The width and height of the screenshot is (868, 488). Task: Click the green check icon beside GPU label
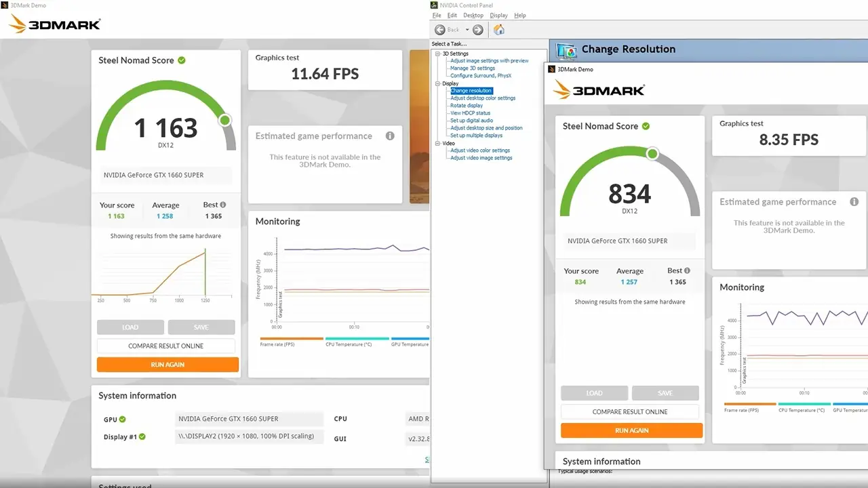pyautogui.click(x=123, y=420)
